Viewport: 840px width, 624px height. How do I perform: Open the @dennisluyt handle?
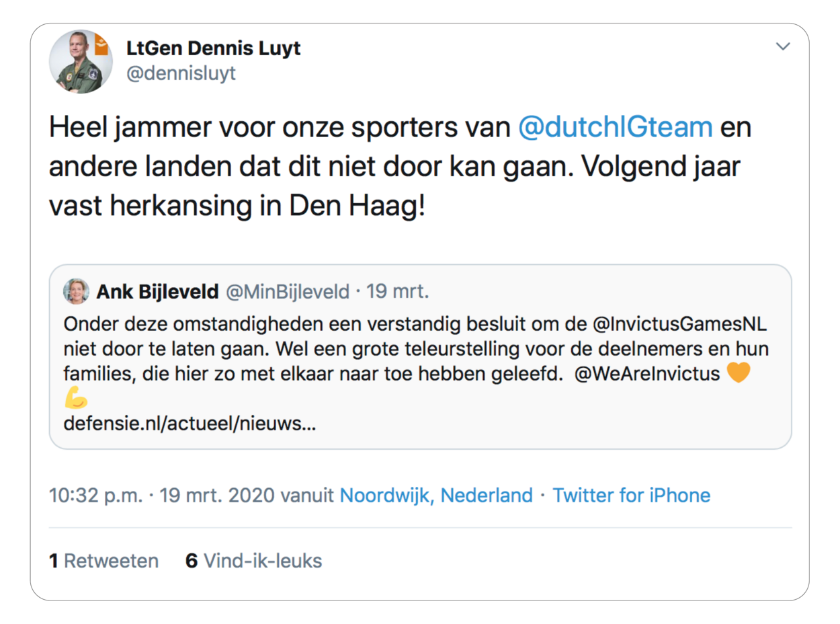pyautogui.click(x=181, y=73)
